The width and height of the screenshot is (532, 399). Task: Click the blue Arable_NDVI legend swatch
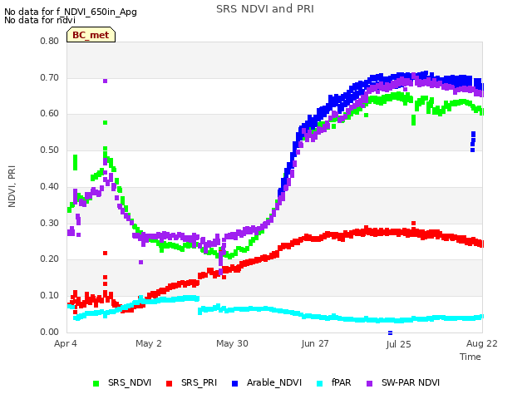tap(234, 383)
